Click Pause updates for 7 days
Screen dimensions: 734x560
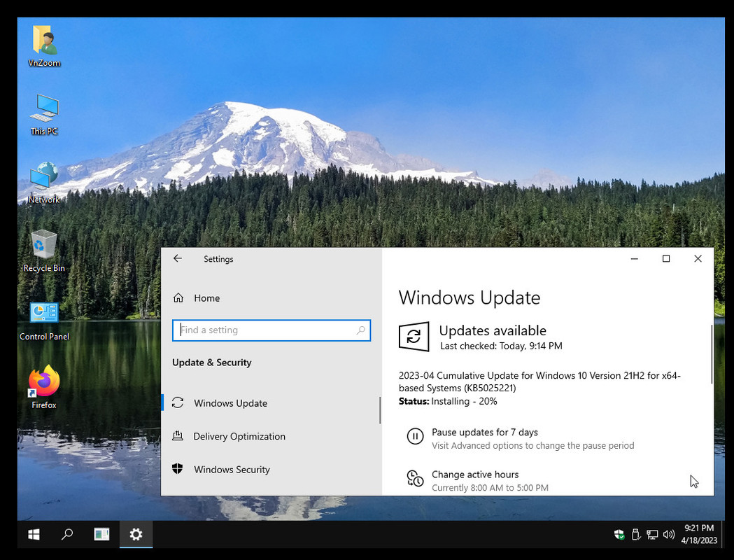pyautogui.click(x=484, y=432)
